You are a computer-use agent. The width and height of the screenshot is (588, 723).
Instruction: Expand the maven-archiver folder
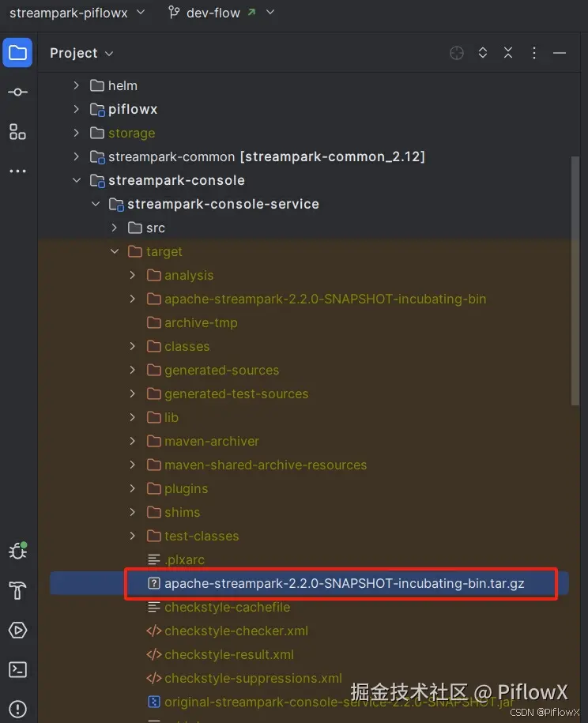click(133, 441)
